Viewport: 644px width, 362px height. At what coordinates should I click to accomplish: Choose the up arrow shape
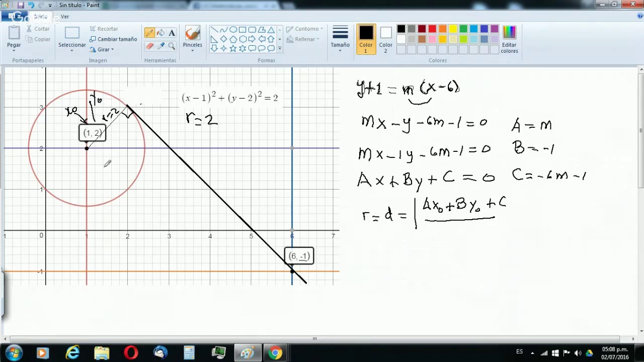(x=271, y=39)
